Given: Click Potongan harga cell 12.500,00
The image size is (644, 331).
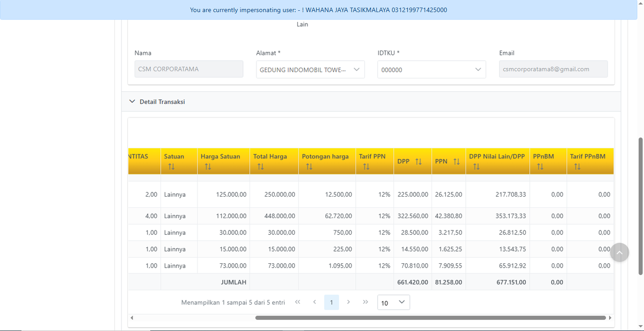Looking at the screenshot, I should 339,194.
